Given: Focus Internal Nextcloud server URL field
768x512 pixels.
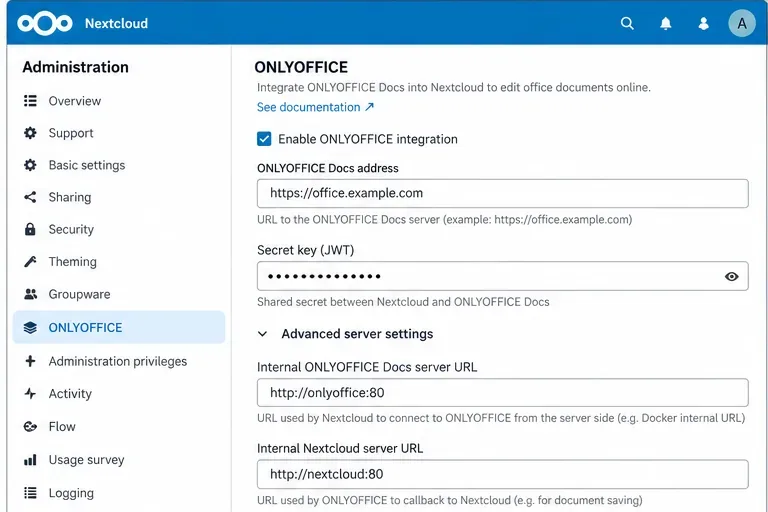Looking at the screenshot, I should pos(503,474).
